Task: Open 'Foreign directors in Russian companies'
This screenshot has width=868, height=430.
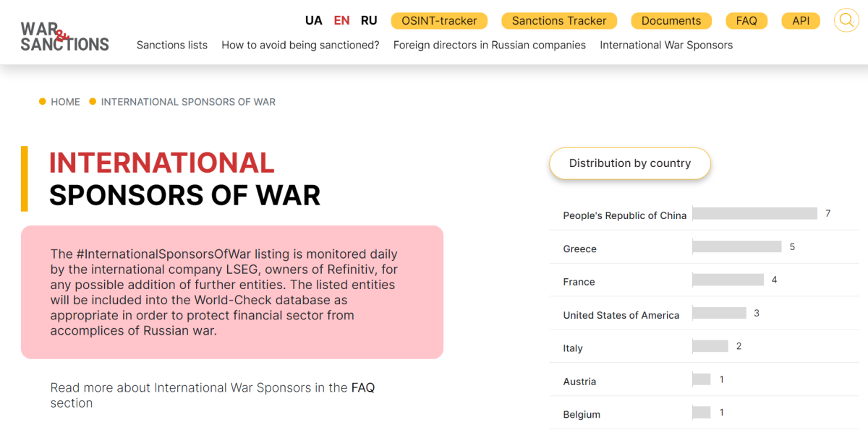Action: (x=490, y=45)
